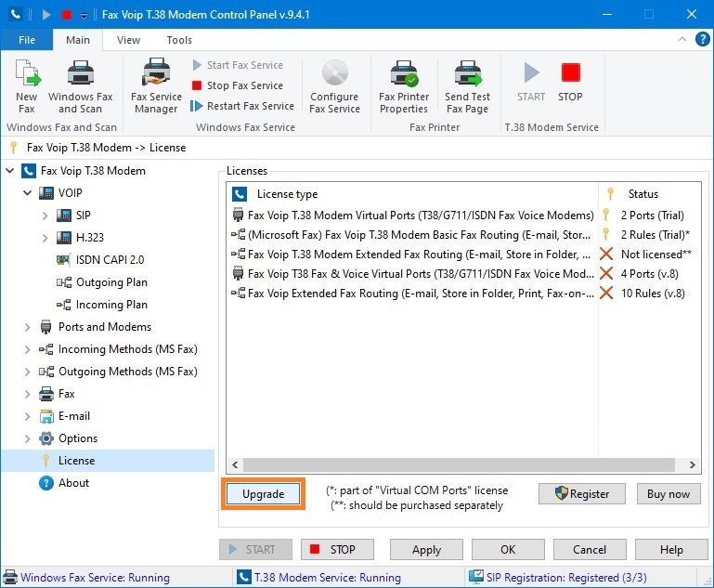Click Send Test Fax Page
The image size is (714, 588).
coord(468,86)
